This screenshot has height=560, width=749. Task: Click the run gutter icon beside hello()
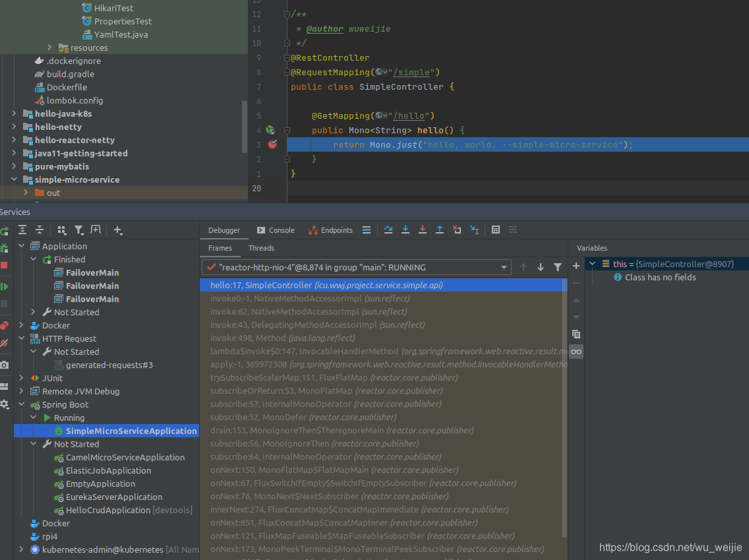[270, 130]
